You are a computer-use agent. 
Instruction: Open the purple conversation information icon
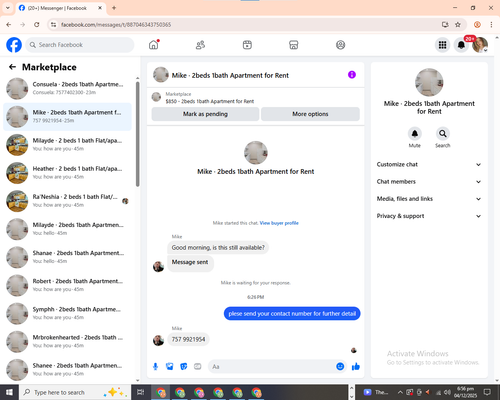point(352,75)
